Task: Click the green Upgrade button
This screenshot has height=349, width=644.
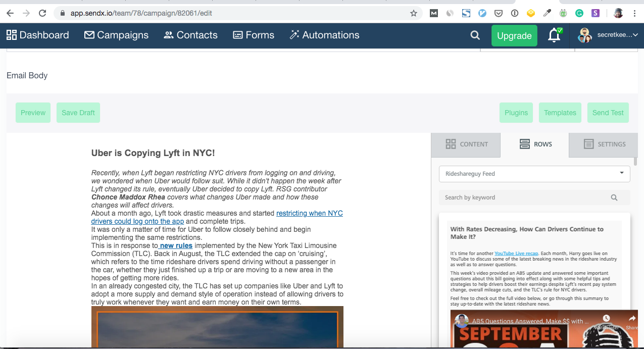Action: 514,36
